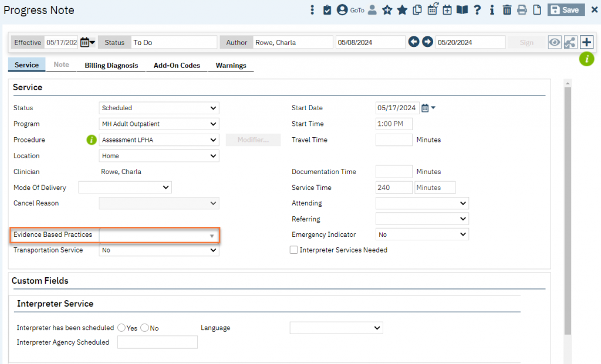This screenshot has width=601, height=364.
Task: Click the Modifier... button
Action: [253, 140]
